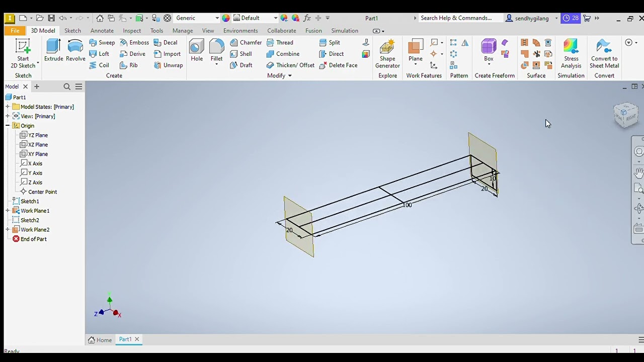The height and width of the screenshot is (362, 644).
Task: Select Thicken/Offset tool
Action: click(290, 65)
